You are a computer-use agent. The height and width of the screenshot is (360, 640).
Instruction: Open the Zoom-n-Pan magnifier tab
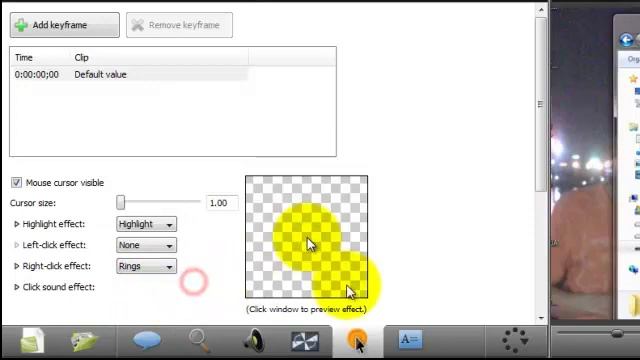point(200,340)
